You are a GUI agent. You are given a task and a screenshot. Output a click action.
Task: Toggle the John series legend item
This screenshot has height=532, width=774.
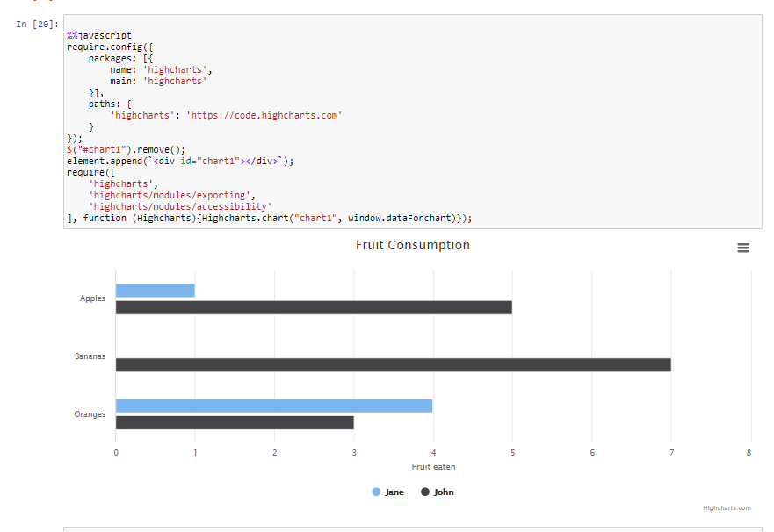pyautogui.click(x=444, y=492)
